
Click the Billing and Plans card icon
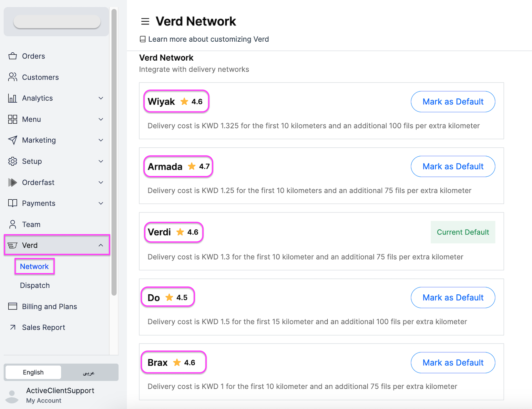[x=13, y=306]
